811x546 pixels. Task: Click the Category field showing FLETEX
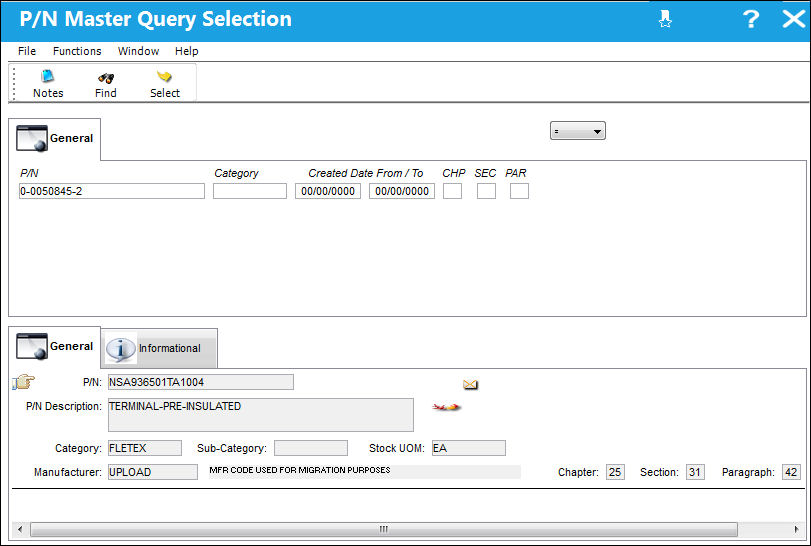(145, 448)
